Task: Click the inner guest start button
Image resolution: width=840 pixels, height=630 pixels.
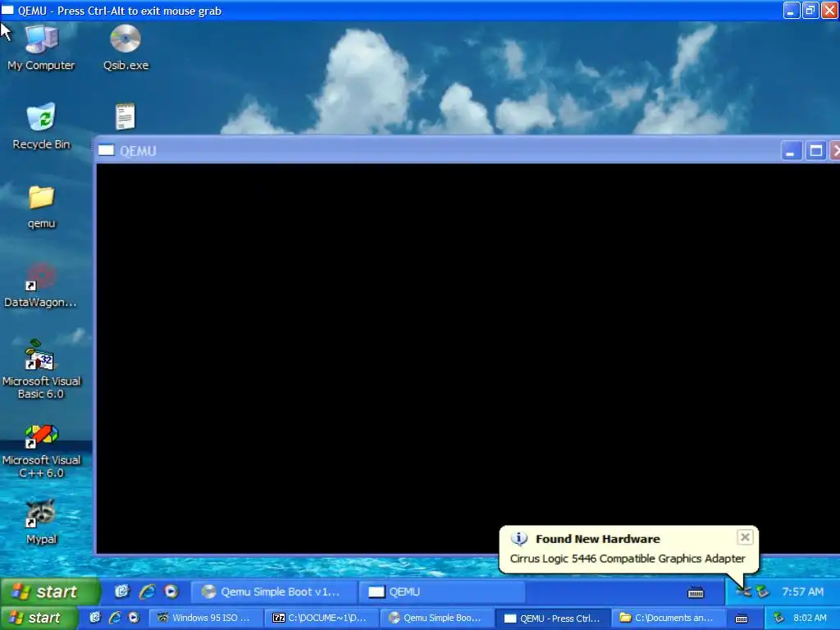Action: click(x=50, y=591)
